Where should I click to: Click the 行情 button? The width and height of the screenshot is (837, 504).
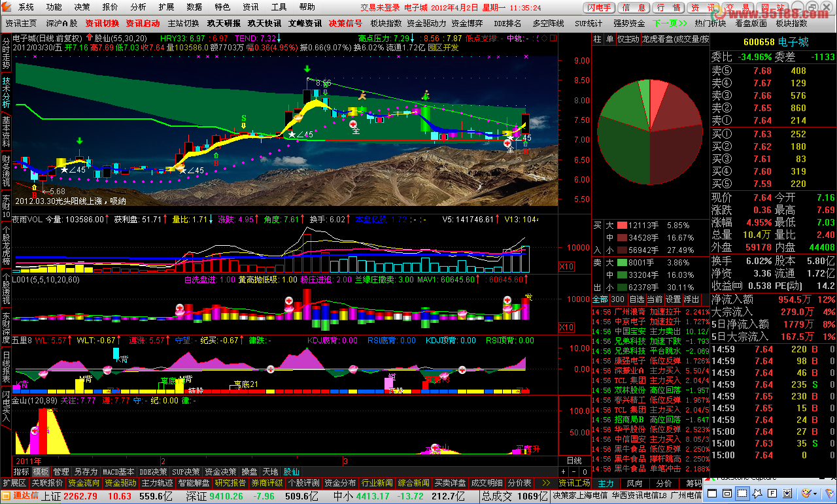pyautogui.click(x=669, y=8)
